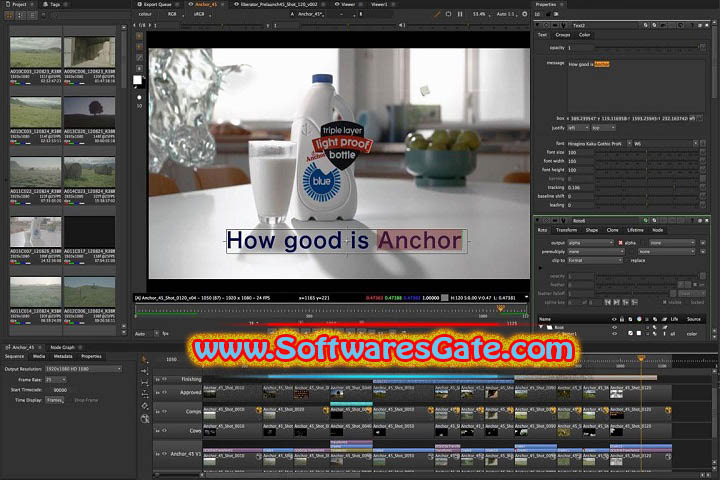Switch to the Export Queue tab
This screenshot has height=480, width=720.
157,4
